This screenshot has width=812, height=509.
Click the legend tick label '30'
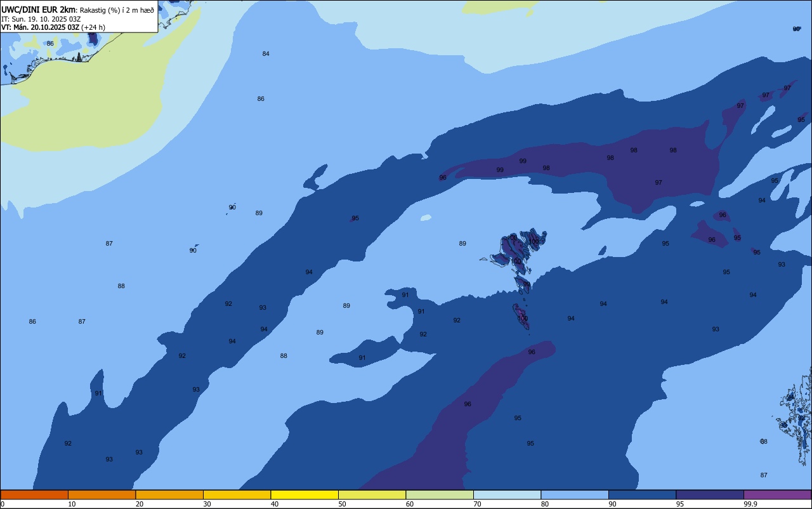207,504
